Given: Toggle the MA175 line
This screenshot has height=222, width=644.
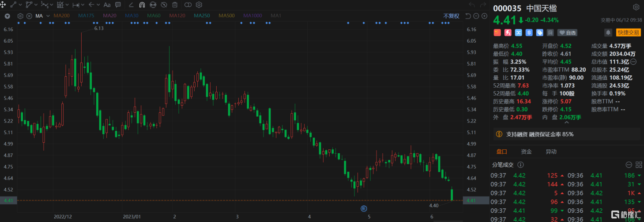Looking at the screenshot, I should 86,16.
